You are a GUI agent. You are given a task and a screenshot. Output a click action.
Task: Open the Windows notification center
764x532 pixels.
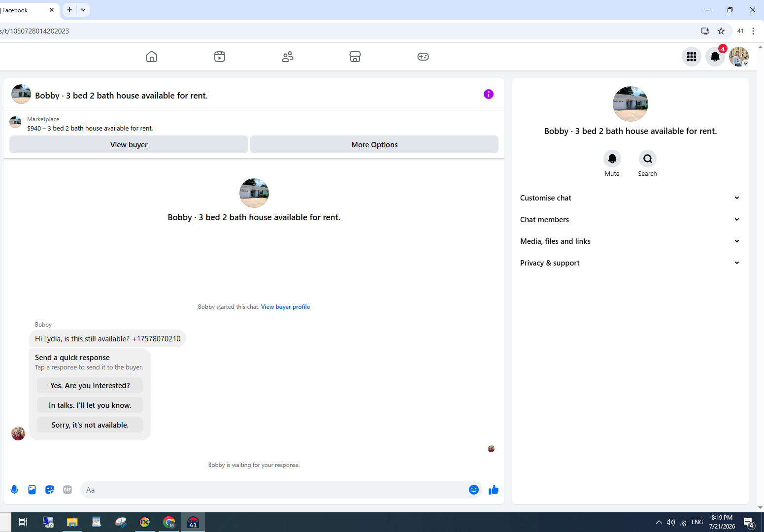pyautogui.click(x=749, y=523)
